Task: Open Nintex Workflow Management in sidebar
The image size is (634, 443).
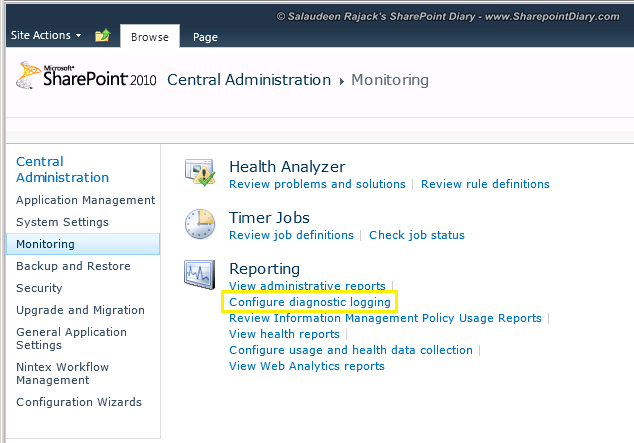Action: (x=62, y=373)
